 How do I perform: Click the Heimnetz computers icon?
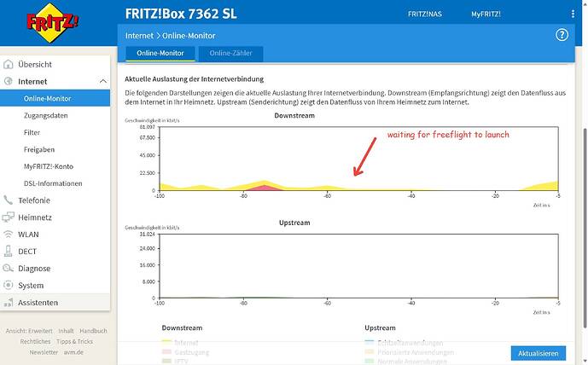pyautogui.click(x=8, y=217)
